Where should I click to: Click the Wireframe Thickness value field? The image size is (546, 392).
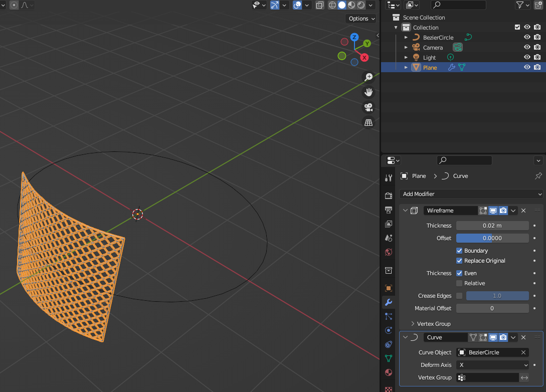[492, 226]
